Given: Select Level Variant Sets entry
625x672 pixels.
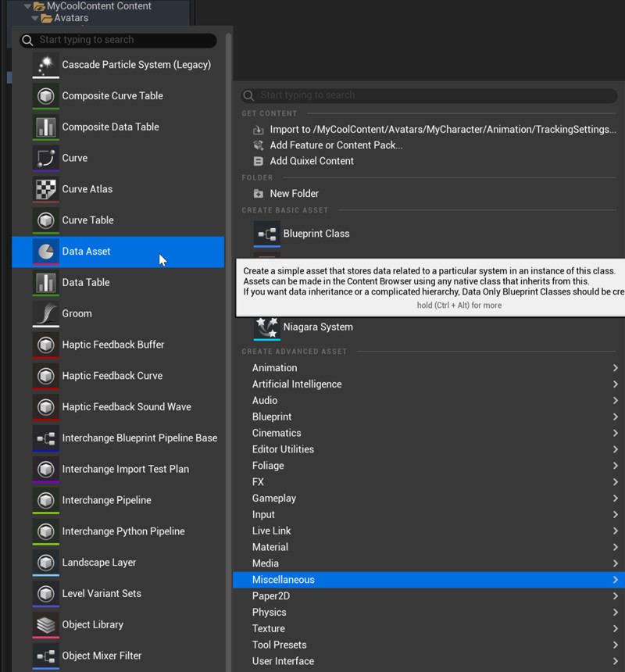Looking at the screenshot, I should [x=102, y=593].
